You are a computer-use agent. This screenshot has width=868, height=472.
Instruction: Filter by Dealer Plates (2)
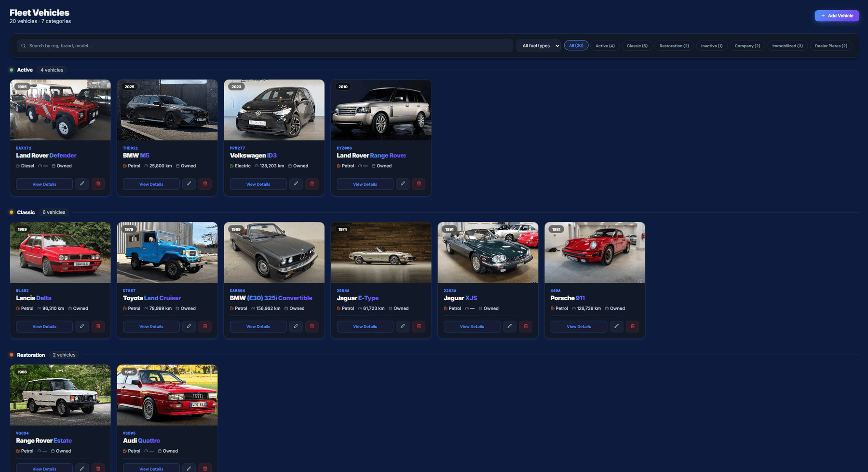coord(831,46)
